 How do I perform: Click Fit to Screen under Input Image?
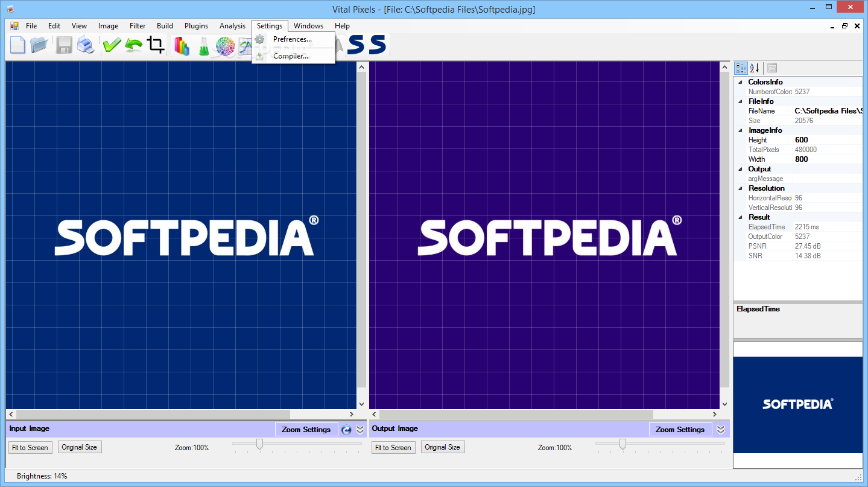(30, 447)
